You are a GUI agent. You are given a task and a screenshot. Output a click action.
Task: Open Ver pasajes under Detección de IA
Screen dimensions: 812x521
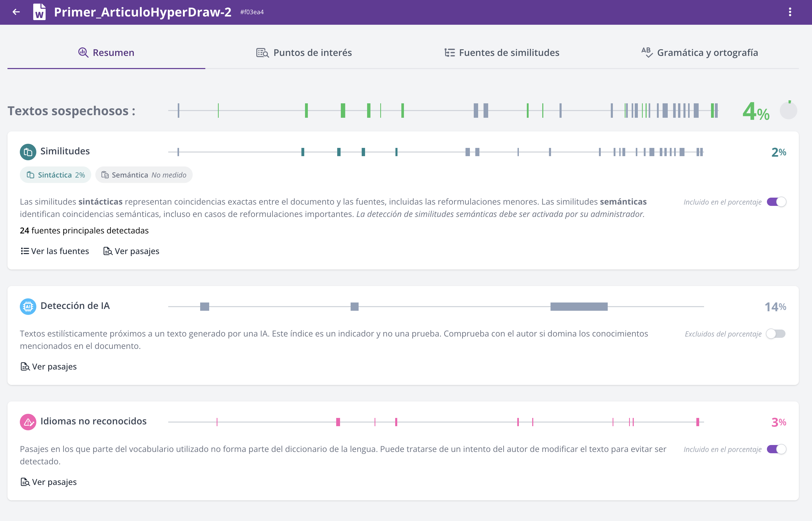(x=48, y=366)
